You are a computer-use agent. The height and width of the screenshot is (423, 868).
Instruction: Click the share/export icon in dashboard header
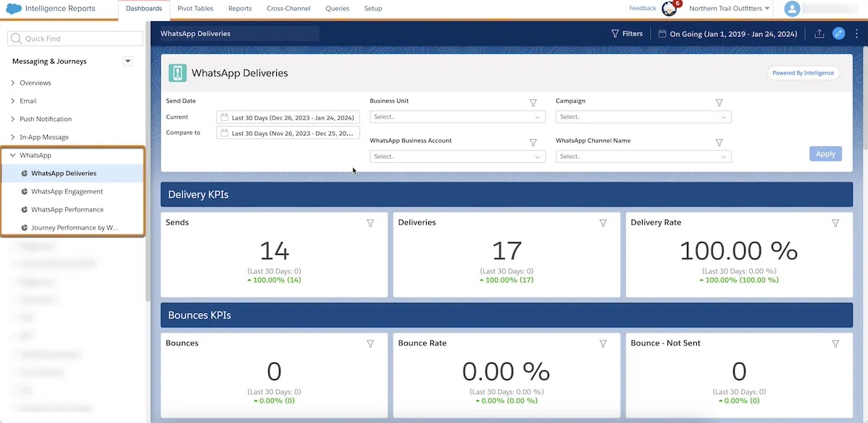point(819,34)
